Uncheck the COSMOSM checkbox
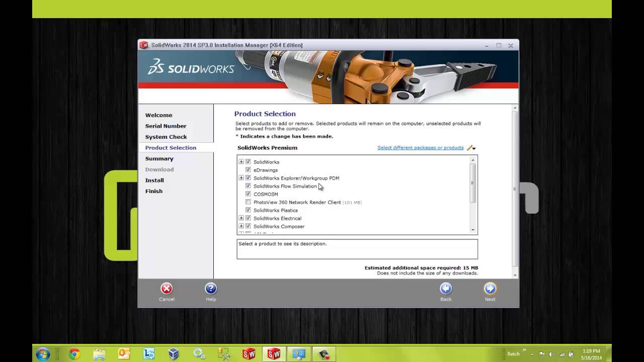This screenshot has width=644, height=362. 248,194
